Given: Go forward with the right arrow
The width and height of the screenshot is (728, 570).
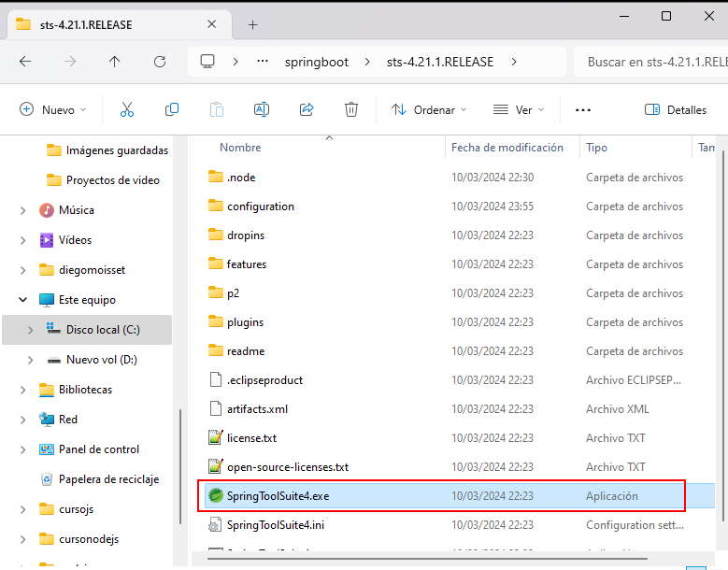Looking at the screenshot, I should tap(70, 62).
